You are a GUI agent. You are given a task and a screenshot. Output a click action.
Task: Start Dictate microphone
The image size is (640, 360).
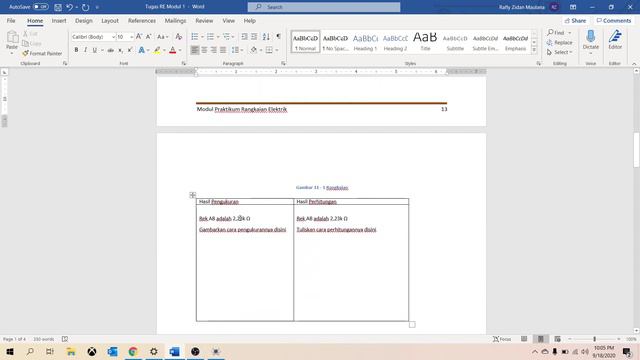590,40
